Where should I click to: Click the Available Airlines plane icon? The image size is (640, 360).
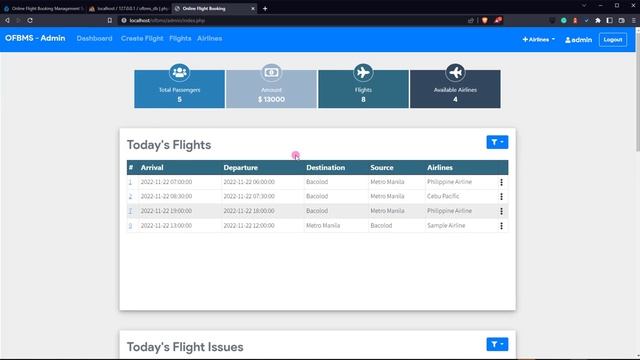coord(455,73)
